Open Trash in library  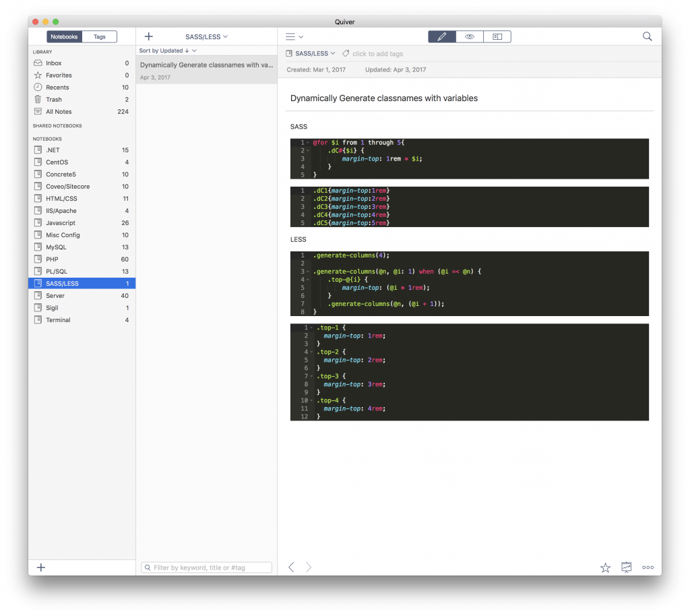54,100
